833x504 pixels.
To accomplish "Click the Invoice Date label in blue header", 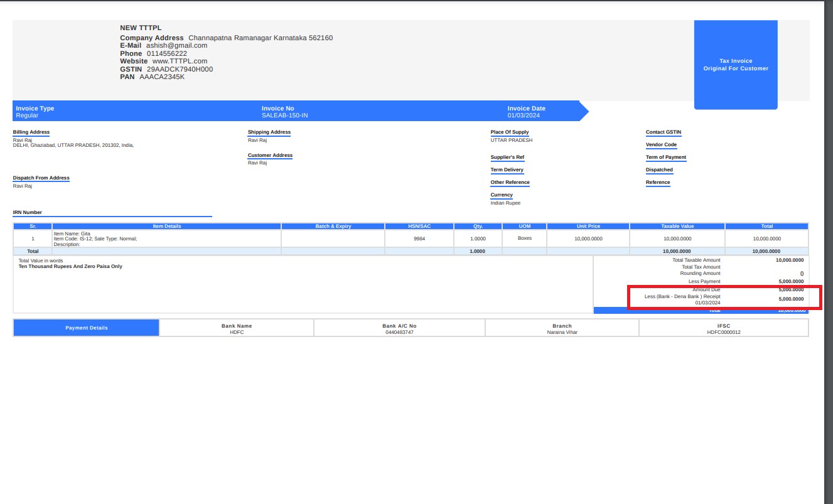I will point(527,109).
